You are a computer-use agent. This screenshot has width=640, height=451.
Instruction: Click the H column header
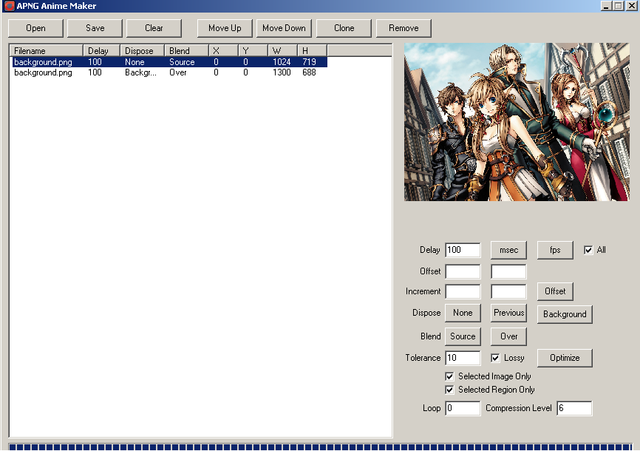pos(312,51)
